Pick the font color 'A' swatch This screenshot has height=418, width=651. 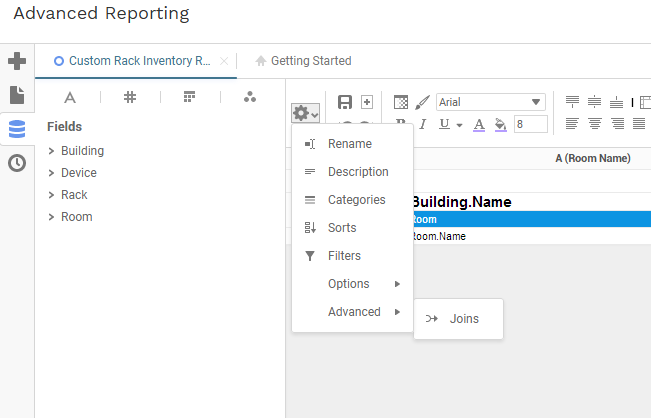pyautogui.click(x=479, y=125)
